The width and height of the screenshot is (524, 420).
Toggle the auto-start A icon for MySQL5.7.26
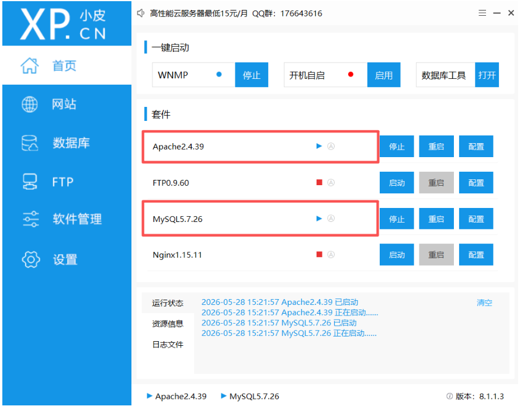click(331, 218)
